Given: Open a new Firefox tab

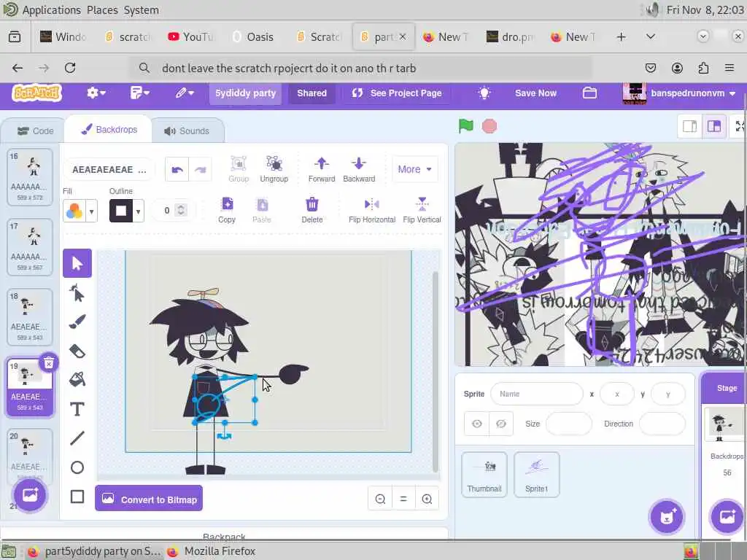Looking at the screenshot, I should [622, 36].
